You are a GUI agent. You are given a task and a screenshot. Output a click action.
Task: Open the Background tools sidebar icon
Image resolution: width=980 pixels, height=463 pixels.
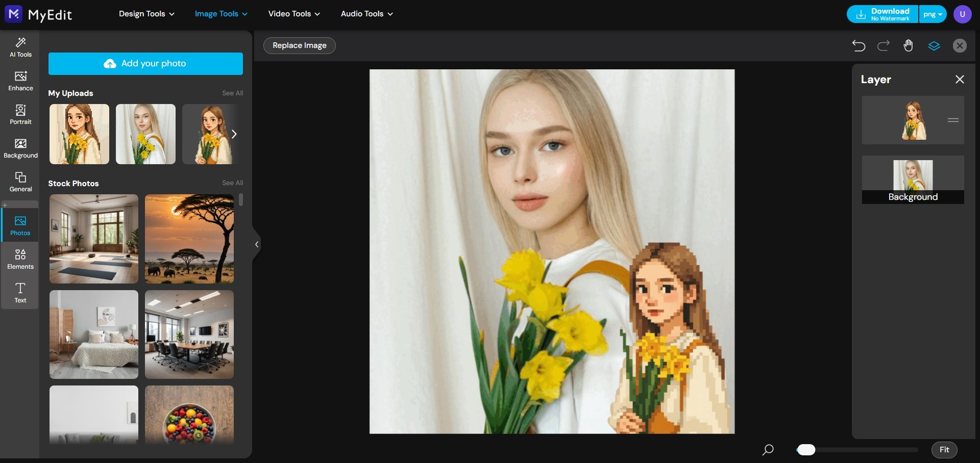pos(20,147)
